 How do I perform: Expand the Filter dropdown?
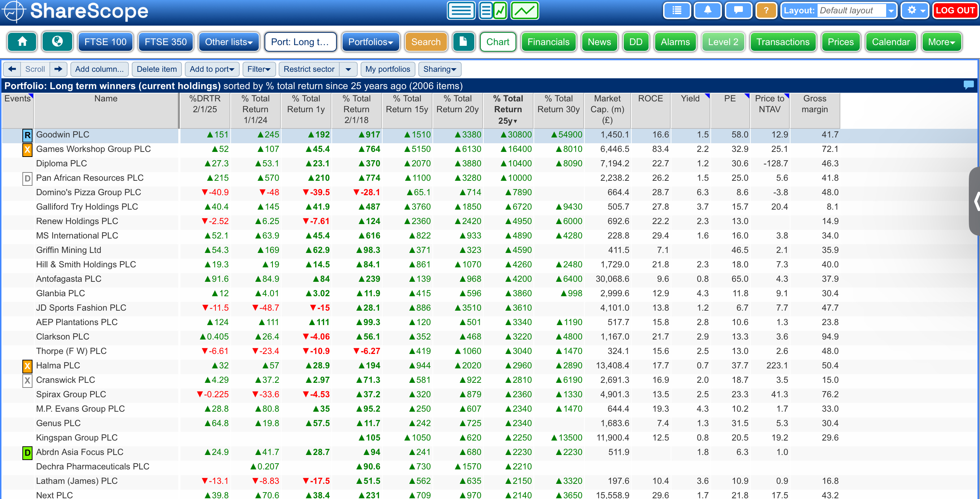click(x=259, y=69)
